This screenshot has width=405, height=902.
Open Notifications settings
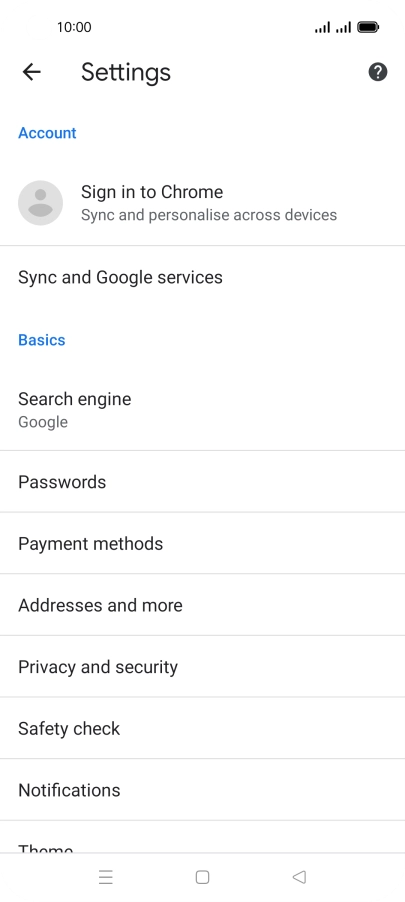[x=202, y=789]
